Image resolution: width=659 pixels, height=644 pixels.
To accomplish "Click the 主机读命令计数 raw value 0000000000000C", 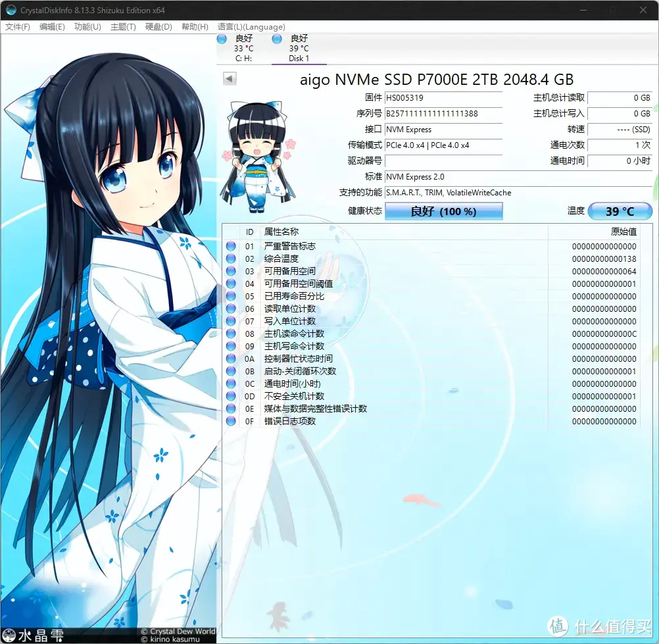I will point(604,334).
